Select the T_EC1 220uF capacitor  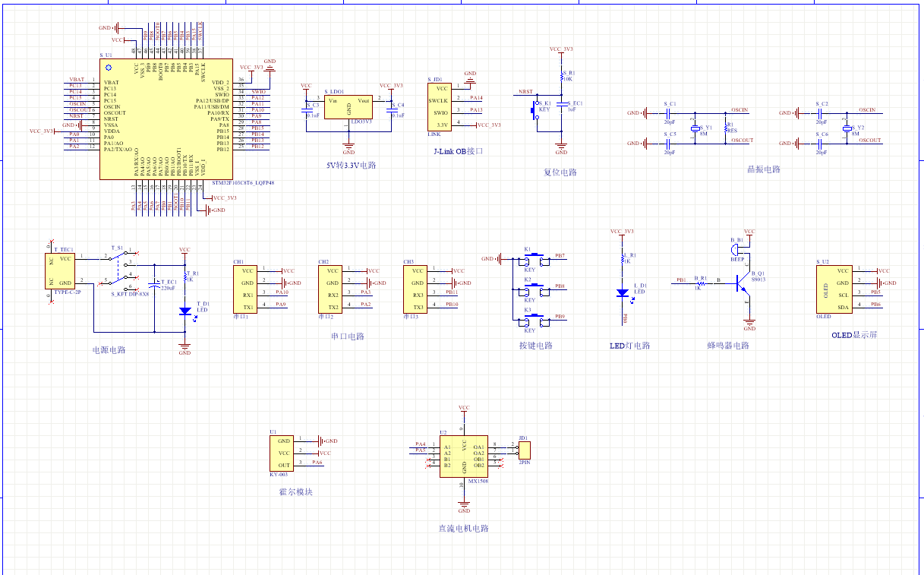[x=154, y=285]
